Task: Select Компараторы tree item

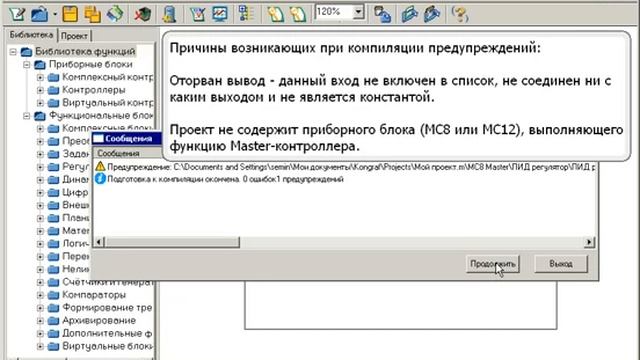Action: coord(94,295)
